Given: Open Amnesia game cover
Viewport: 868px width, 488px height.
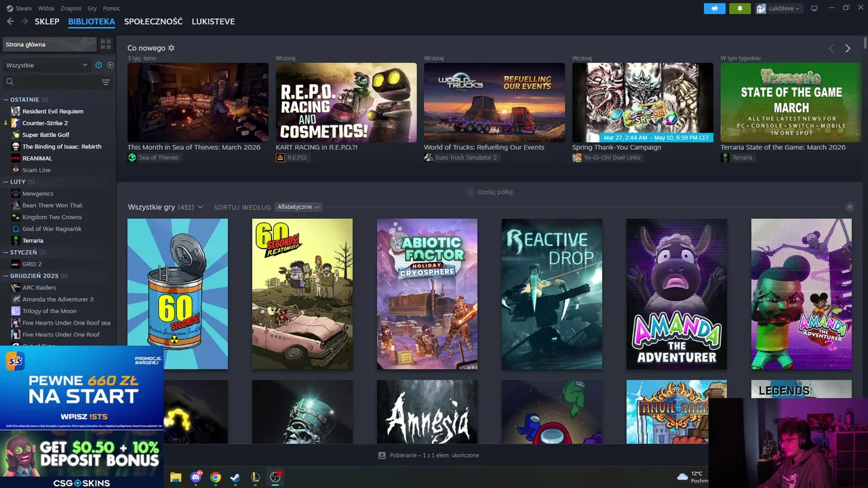Looking at the screenshot, I should tap(427, 412).
